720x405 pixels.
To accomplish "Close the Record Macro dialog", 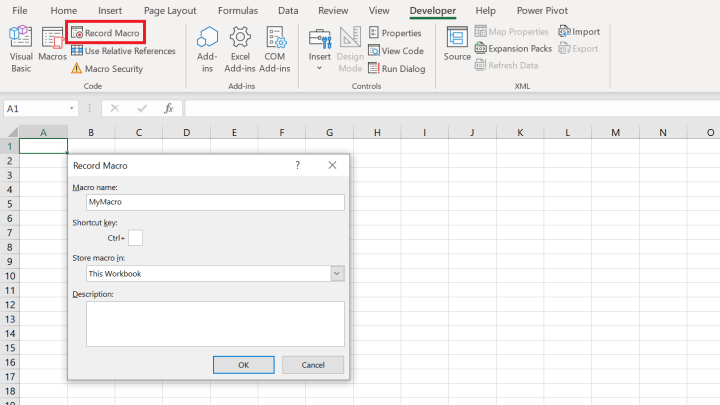I will pyautogui.click(x=332, y=165).
